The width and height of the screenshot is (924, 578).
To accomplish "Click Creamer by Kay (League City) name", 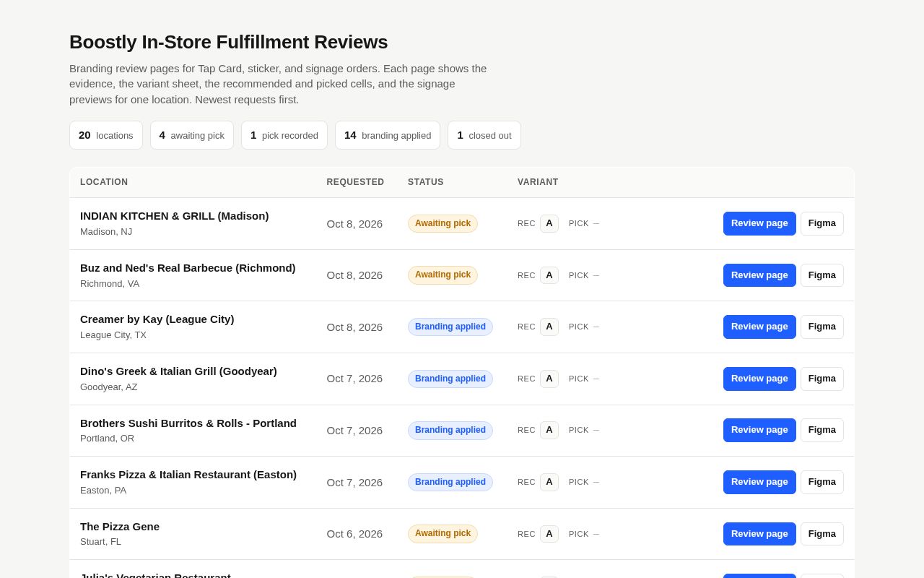I will tap(157, 319).
